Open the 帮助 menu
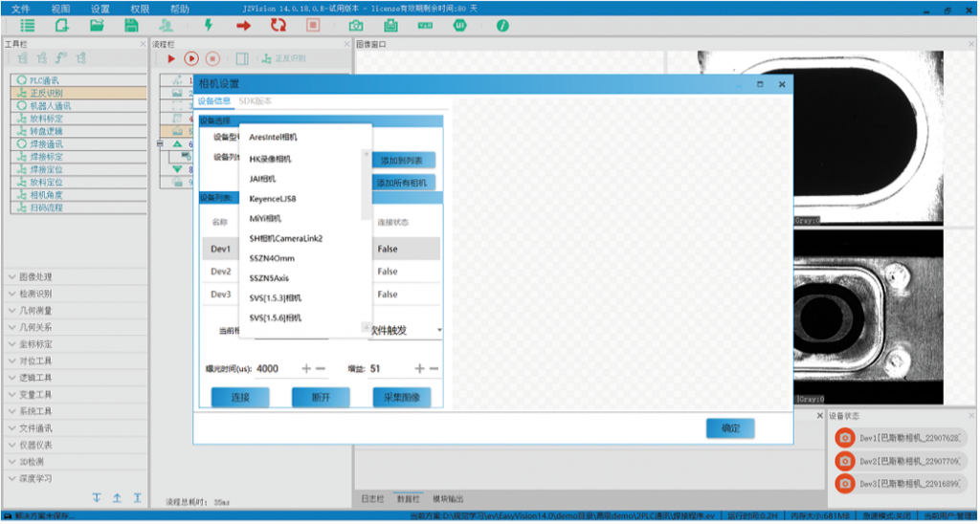 click(x=180, y=9)
